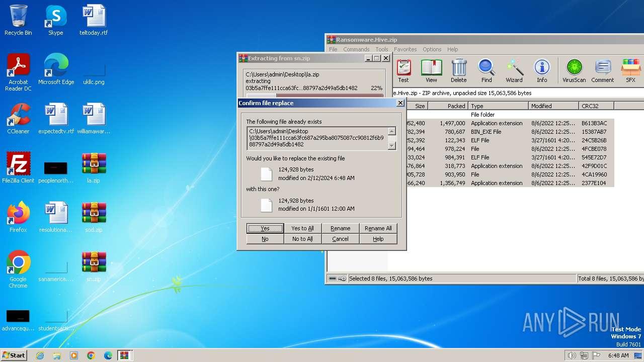The height and width of the screenshot is (362, 644).
Task: Open the Commands menu in WinRAR
Action: [x=356, y=49]
